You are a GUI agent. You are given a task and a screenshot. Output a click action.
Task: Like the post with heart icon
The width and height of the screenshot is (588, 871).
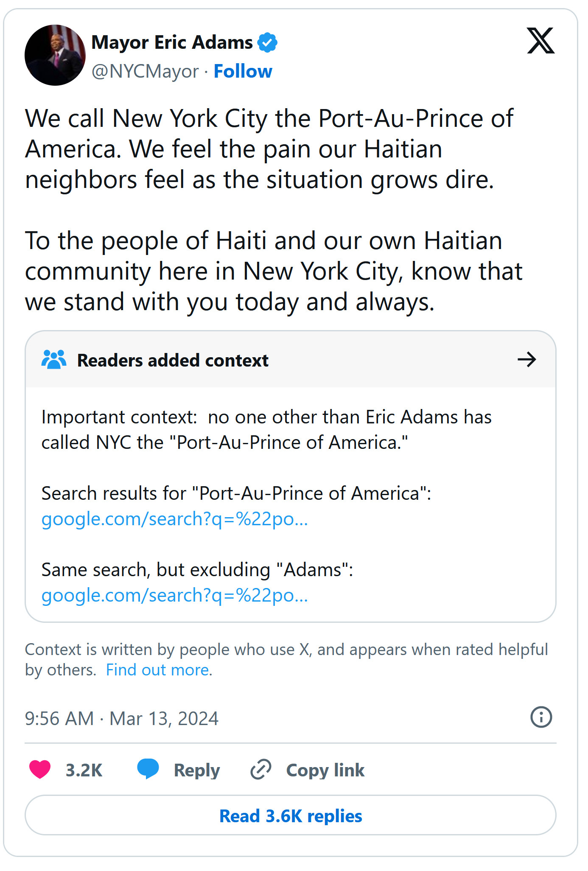[40, 770]
